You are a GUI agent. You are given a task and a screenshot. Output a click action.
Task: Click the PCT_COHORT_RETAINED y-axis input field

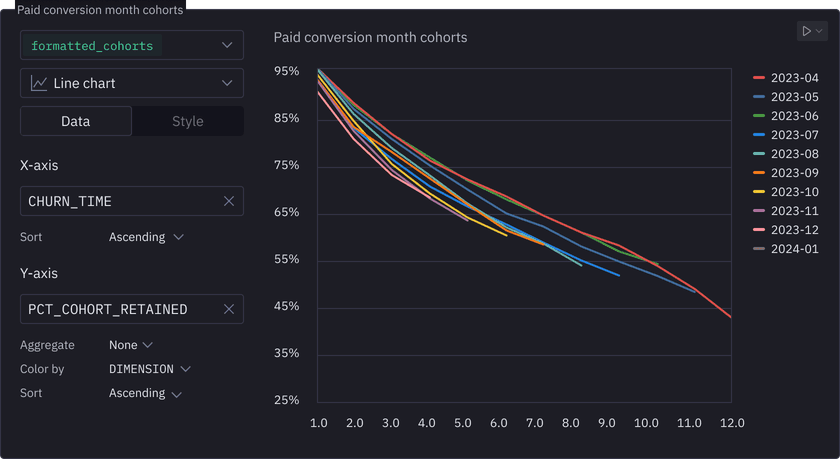pos(120,310)
